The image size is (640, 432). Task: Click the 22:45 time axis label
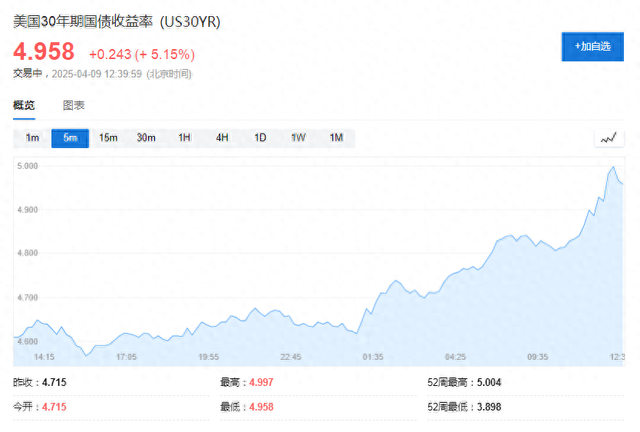pyautogui.click(x=291, y=357)
